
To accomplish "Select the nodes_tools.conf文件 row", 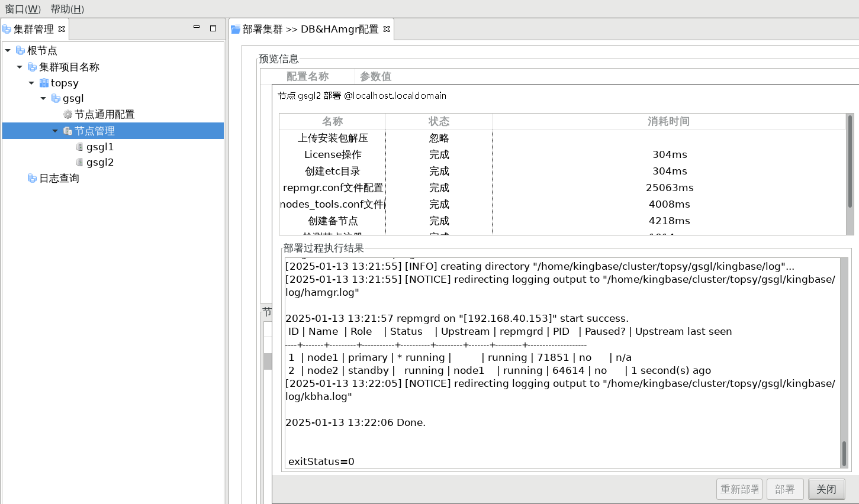I will click(x=562, y=204).
